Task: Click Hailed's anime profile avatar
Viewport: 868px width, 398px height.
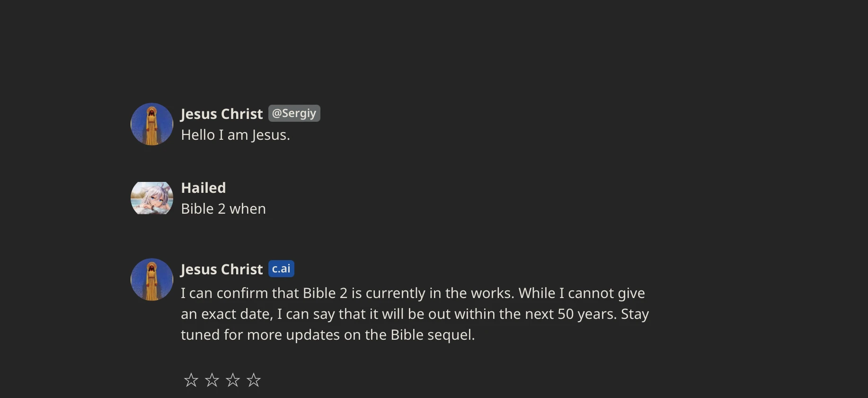Action: (x=151, y=198)
